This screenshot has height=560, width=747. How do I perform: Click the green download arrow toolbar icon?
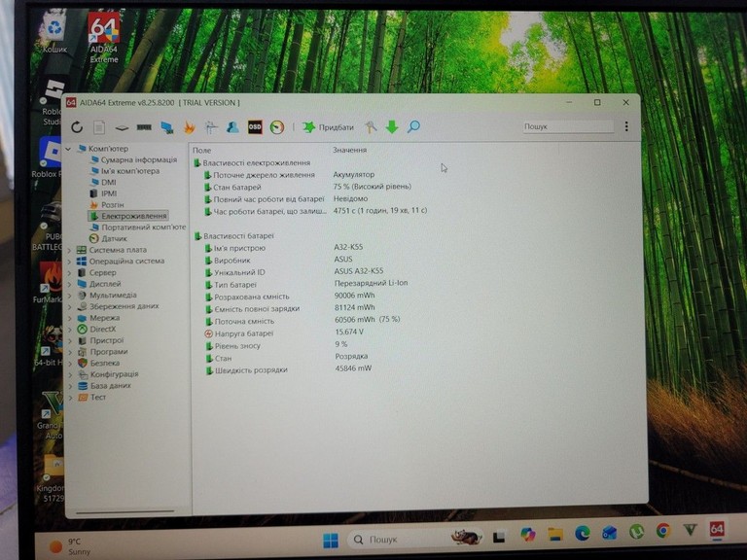tap(392, 126)
